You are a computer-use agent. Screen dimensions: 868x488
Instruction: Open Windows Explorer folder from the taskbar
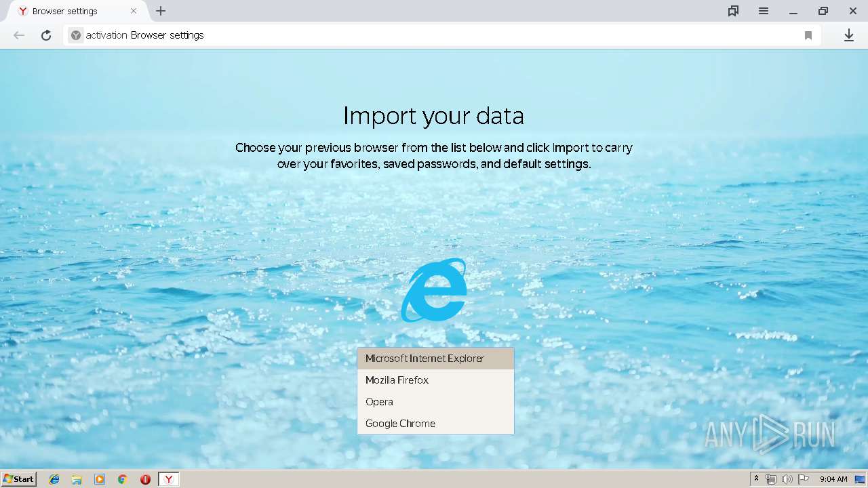[77, 479]
